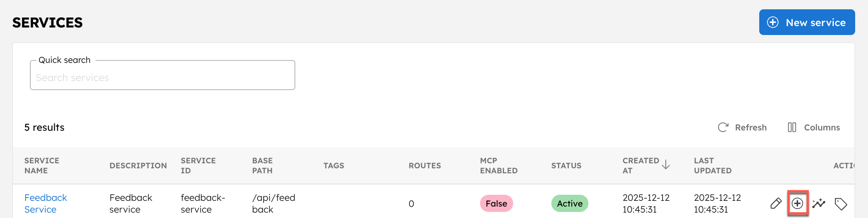Image resolution: width=868 pixels, height=218 pixels.
Task: Click the magnifying... Quick search field border icon
Action: [x=63, y=60]
